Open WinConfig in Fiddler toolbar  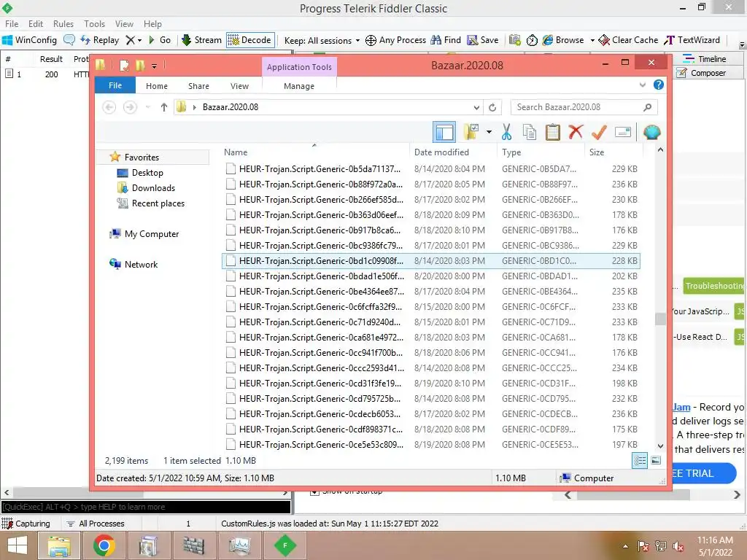pos(29,40)
